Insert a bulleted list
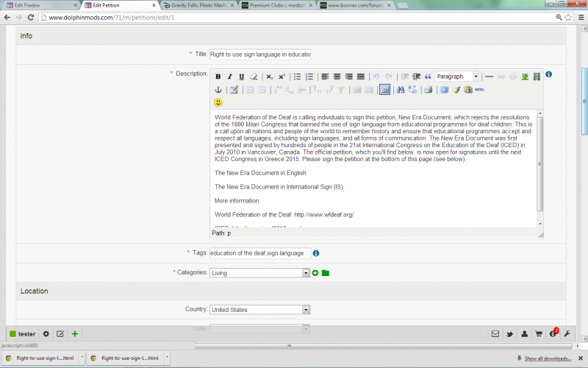Viewport: 588px width, 368px height. point(297,77)
